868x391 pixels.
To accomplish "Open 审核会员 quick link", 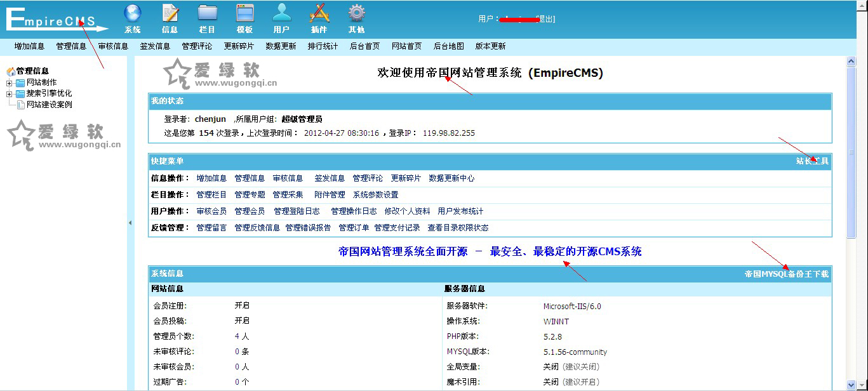I will point(211,211).
